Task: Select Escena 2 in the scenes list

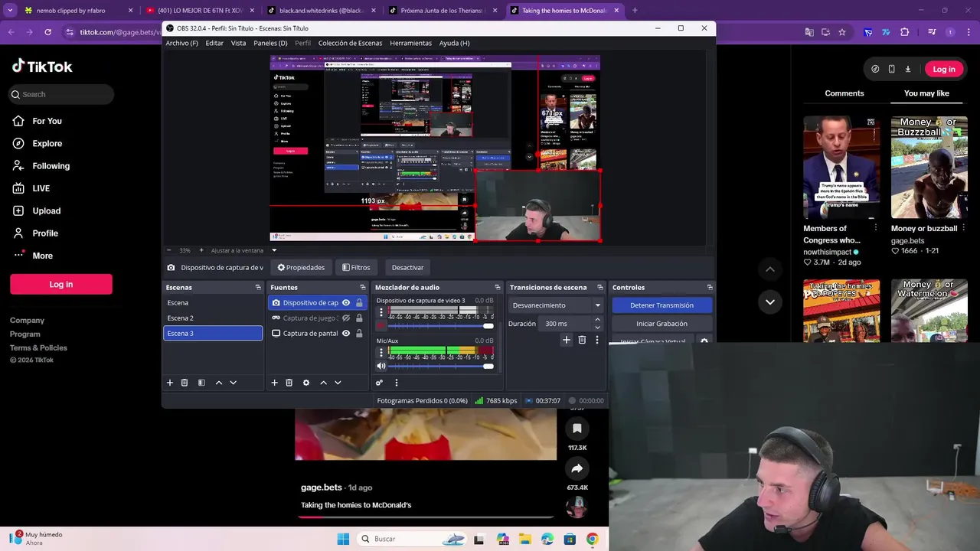Action: tap(213, 318)
